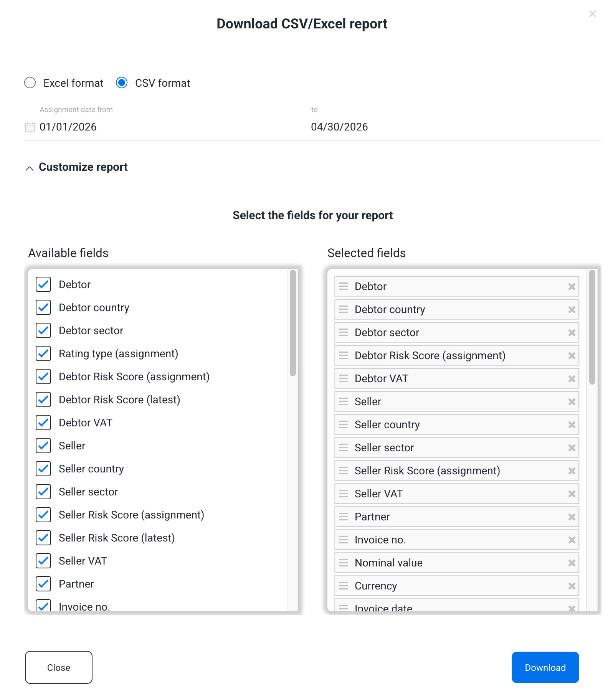The width and height of the screenshot is (608, 700).
Task: Edit the assignment end date 04/30/2026
Action: (339, 127)
